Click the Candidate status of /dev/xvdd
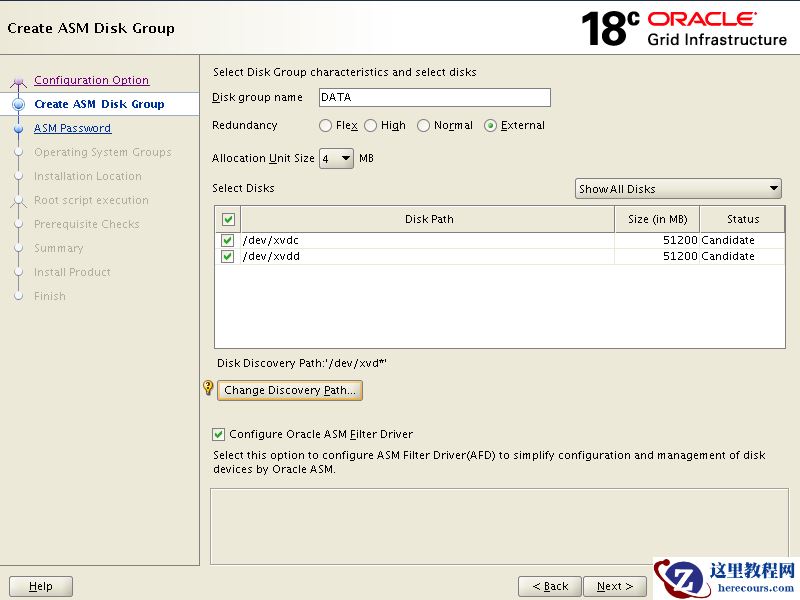Viewport: 800px width, 600px height. point(742,256)
